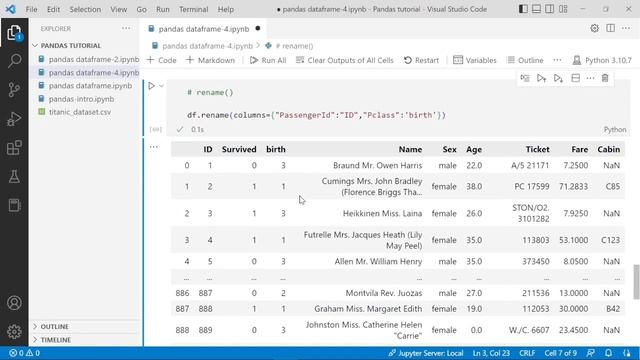
Task: Click the editor vertical scrollbar thumb
Action: click(x=636, y=282)
